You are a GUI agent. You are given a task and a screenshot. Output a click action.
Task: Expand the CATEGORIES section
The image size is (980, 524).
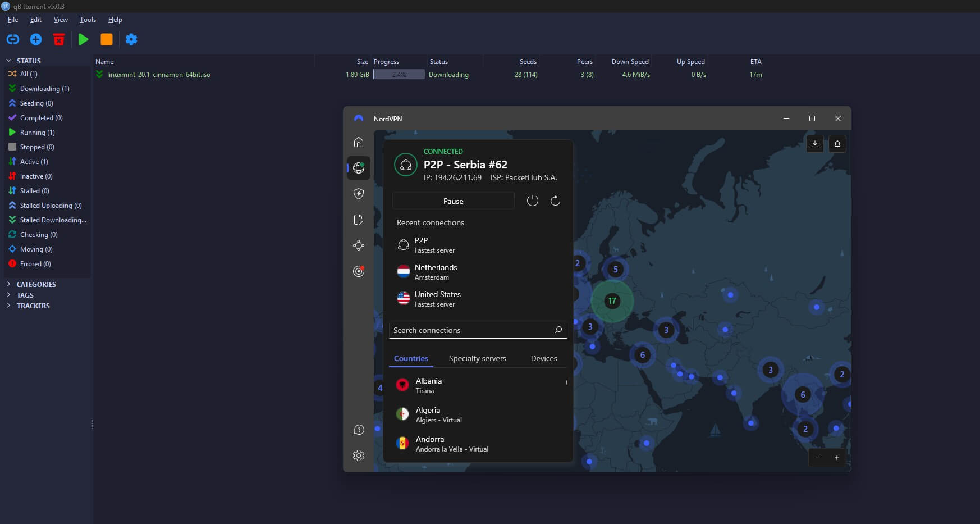click(8, 284)
